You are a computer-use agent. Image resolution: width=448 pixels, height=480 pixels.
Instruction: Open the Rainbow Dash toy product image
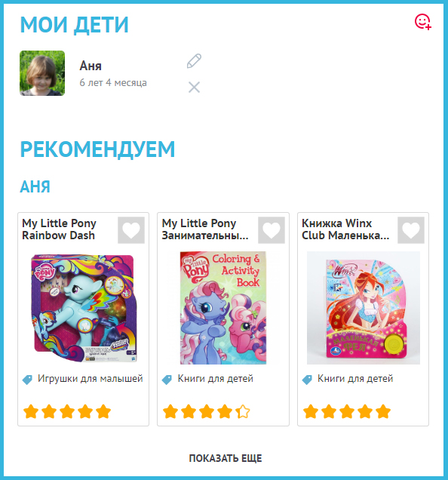[83, 308]
